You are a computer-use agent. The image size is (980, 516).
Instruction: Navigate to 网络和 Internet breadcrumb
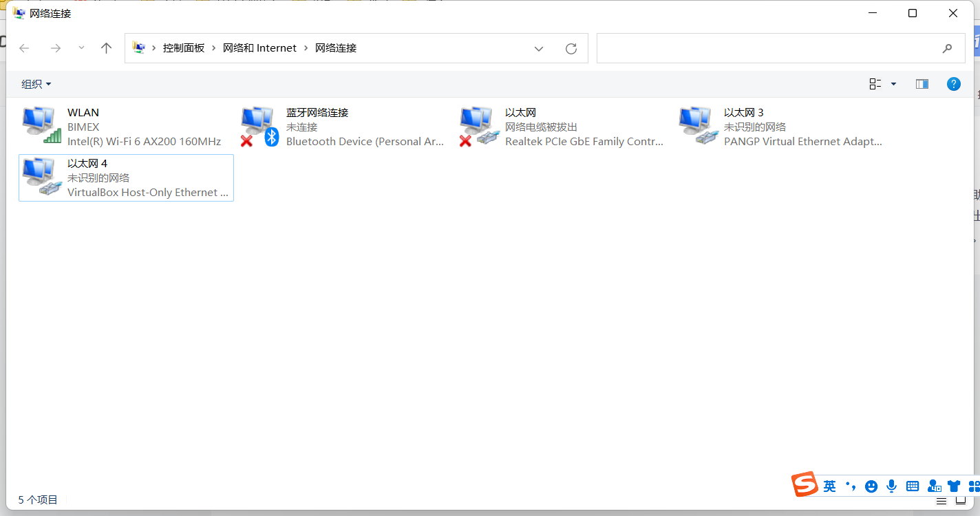pos(259,48)
